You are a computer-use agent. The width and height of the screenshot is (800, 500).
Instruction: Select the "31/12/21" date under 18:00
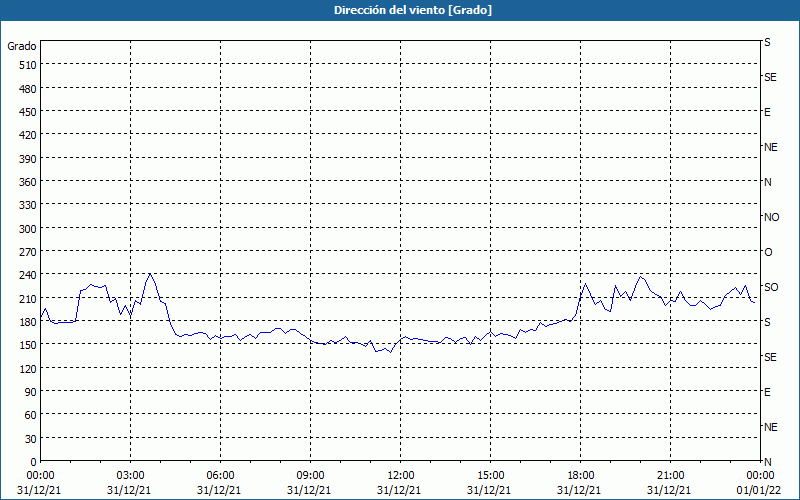579,490
